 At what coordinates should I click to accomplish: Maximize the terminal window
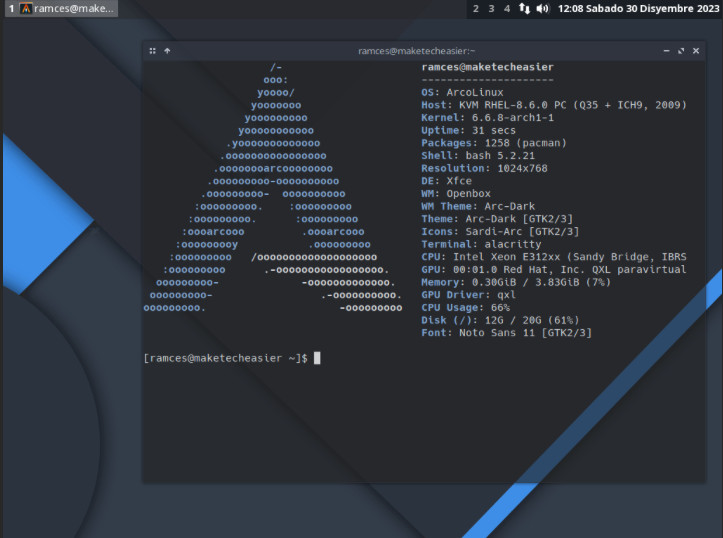(681, 51)
